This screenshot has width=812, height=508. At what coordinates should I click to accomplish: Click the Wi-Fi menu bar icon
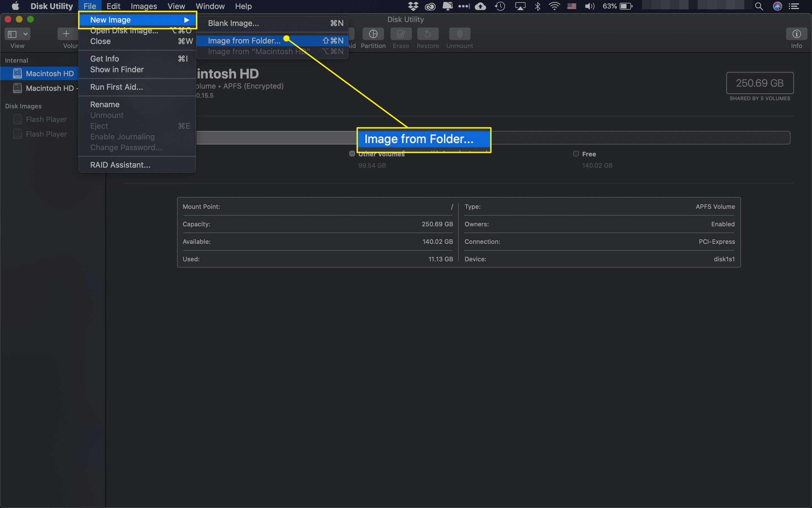click(x=554, y=6)
